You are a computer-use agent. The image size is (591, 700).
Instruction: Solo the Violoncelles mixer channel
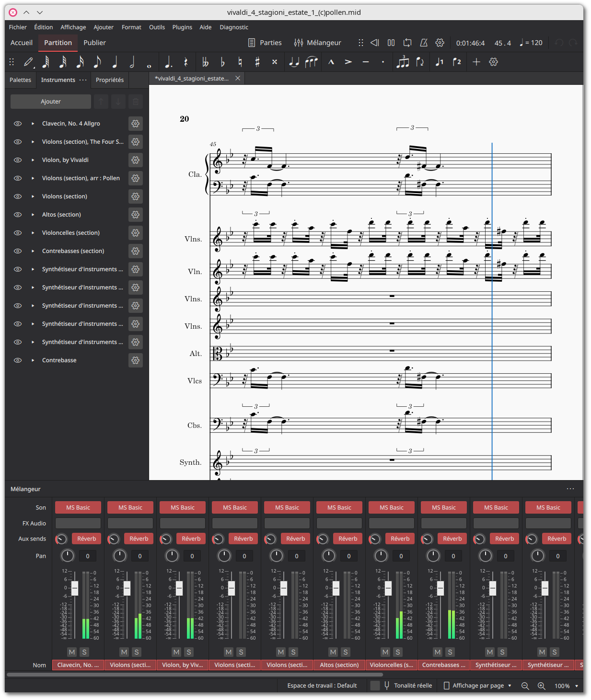click(x=398, y=652)
